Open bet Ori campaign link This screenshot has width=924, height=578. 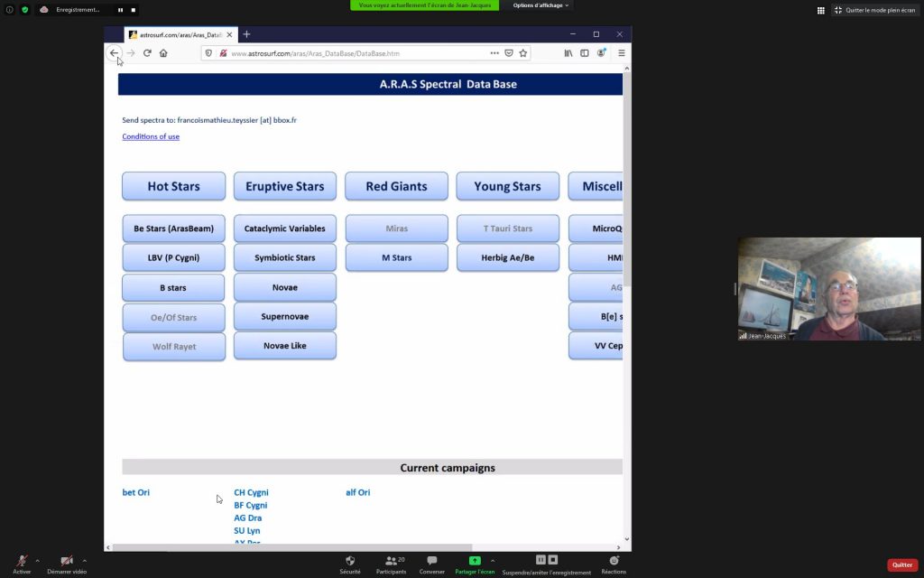coord(136,492)
